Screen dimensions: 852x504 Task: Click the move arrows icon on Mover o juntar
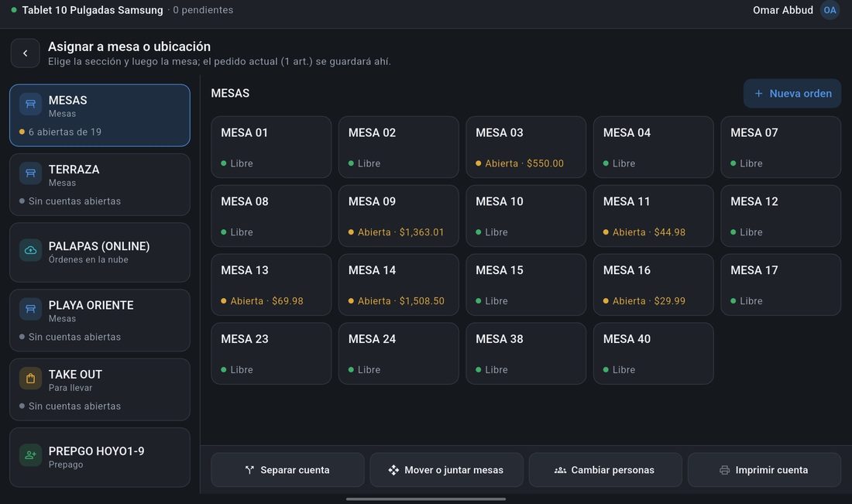pos(393,470)
